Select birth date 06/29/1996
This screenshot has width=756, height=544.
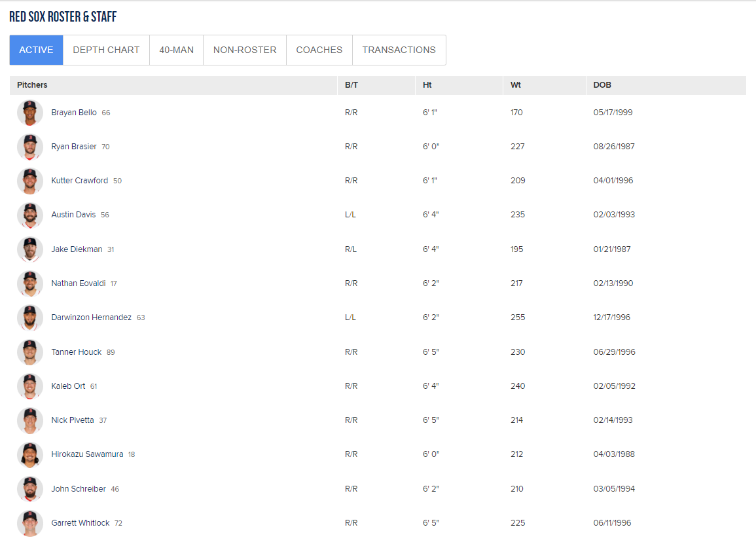[x=614, y=352]
